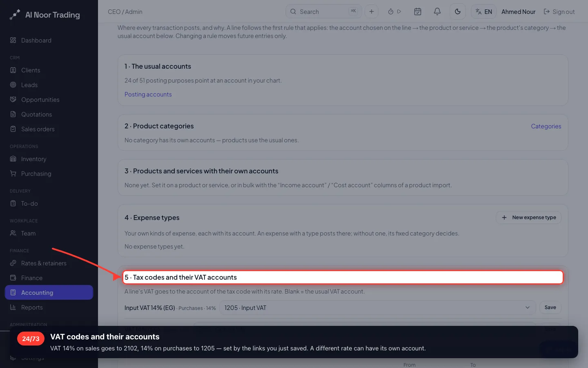Expand the 1205 · Input VAT account dropdown
Image resolution: width=588 pixels, height=368 pixels.
(378, 307)
